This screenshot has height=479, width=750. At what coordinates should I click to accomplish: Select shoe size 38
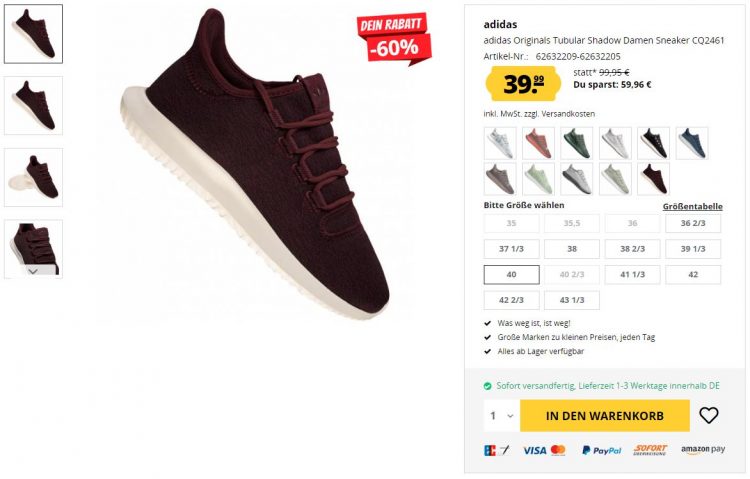[572, 249]
